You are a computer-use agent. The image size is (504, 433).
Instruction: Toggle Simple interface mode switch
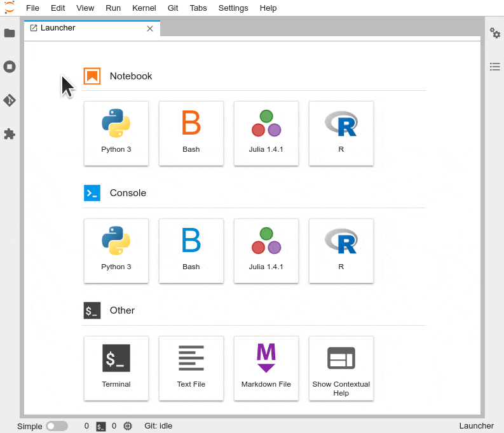57,426
